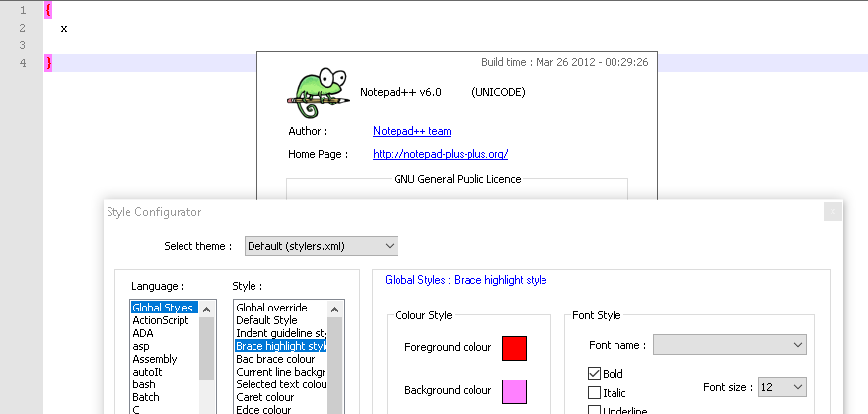Viewport: 868px width, 414px height.
Task: Select Indent guideline style
Action: pyautogui.click(x=281, y=333)
